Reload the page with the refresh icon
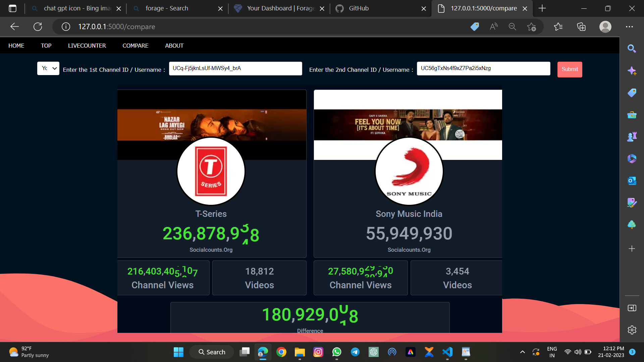 (38, 26)
